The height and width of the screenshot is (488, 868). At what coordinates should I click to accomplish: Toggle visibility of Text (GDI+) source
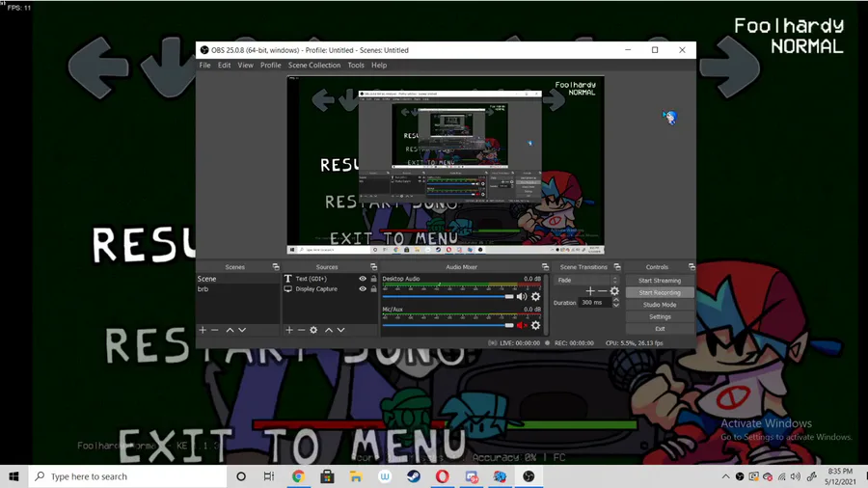[x=363, y=279]
